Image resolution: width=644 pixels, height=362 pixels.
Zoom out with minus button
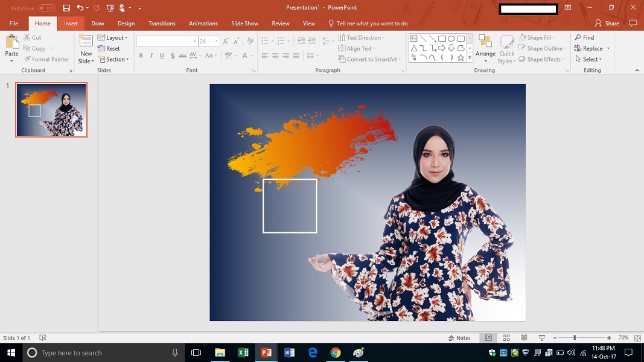point(555,338)
